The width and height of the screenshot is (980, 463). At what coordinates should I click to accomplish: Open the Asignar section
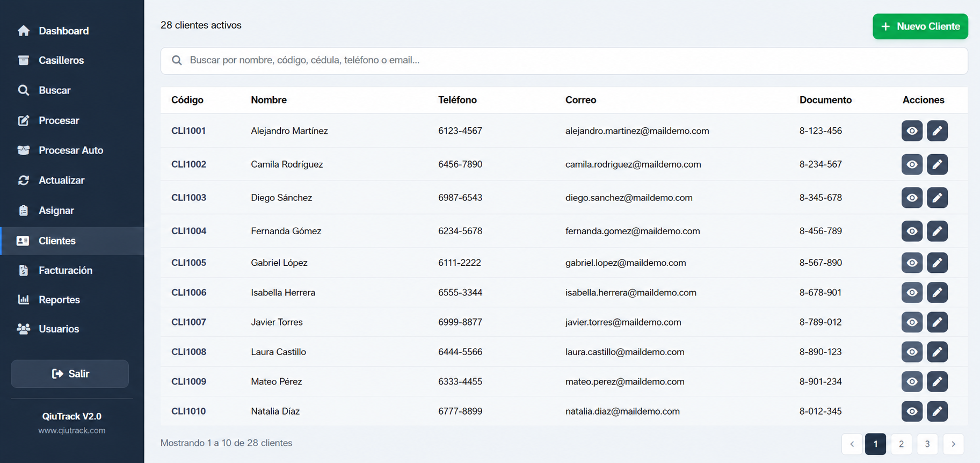72,211
